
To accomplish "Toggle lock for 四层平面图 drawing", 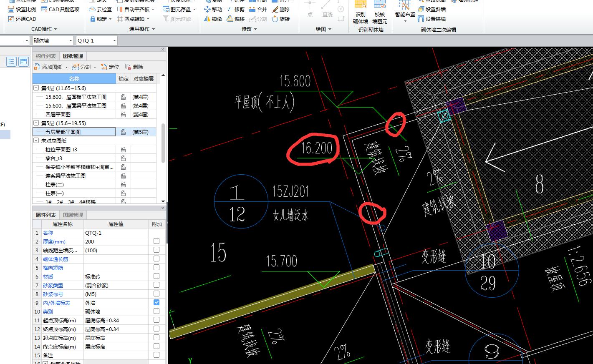I will (123, 114).
